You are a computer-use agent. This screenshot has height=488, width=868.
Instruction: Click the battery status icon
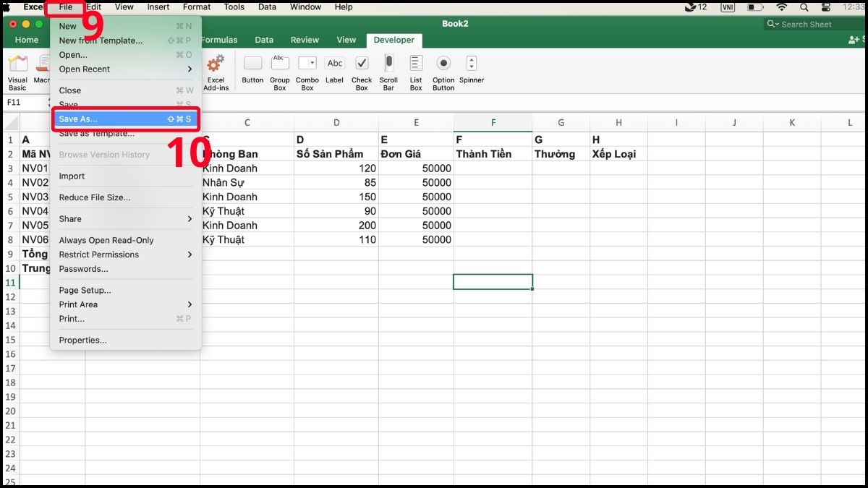click(x=754, y=7)
